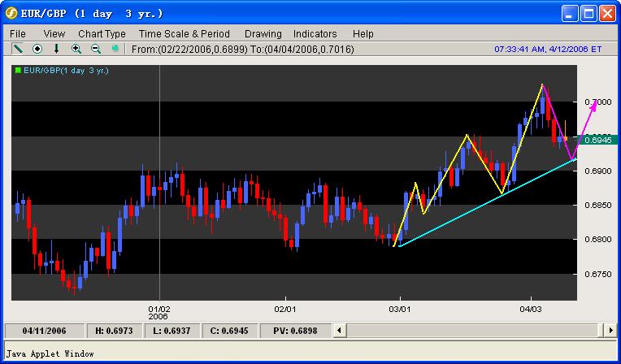Image resolution: width=621 pixels, height=364 pixels.
Task: Click the H: 0.6973 high value field
Action: coord(114,331)
